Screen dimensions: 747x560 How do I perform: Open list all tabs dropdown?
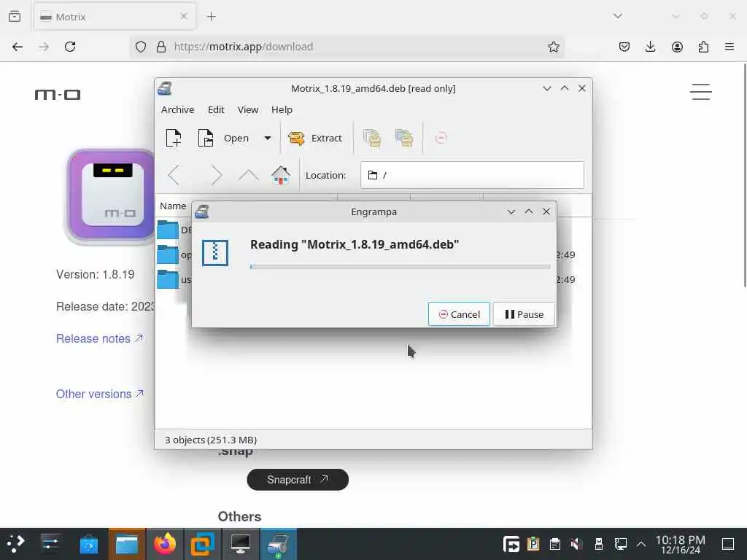(617, 16)
